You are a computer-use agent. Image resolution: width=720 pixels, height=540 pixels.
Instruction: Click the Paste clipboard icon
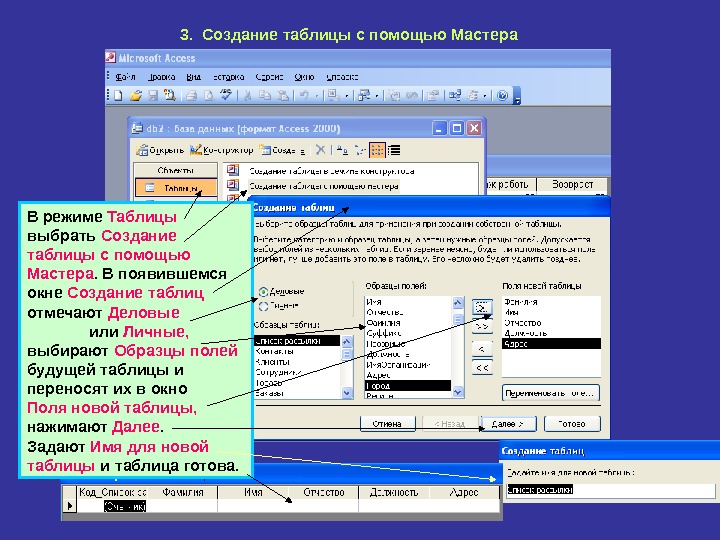click(x=283, y=96)
